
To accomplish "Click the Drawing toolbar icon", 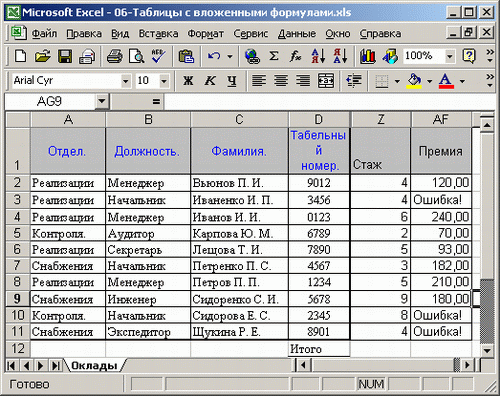I will [x=390, y=56].
